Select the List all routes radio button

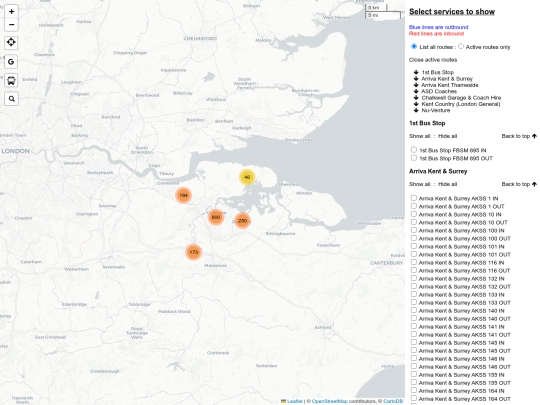[414, 46]
